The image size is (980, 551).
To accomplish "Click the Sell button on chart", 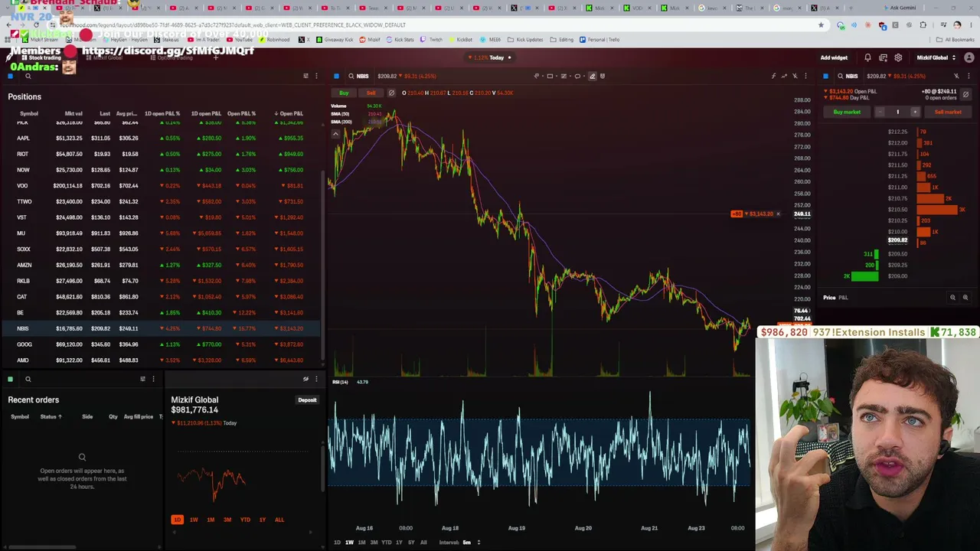I will click(371, 93).
